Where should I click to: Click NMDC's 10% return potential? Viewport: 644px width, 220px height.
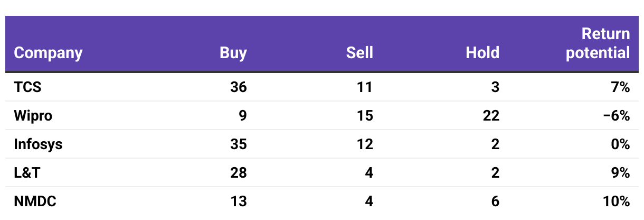click(618, 201)
